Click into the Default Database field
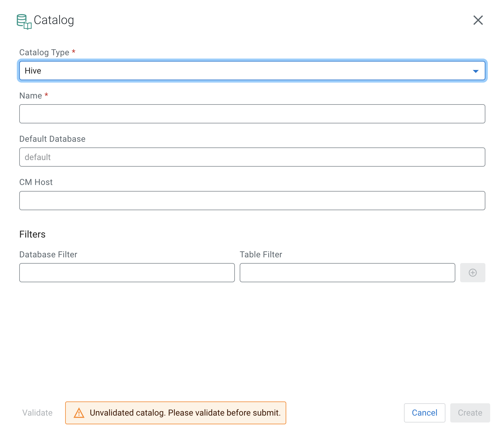 252,157
